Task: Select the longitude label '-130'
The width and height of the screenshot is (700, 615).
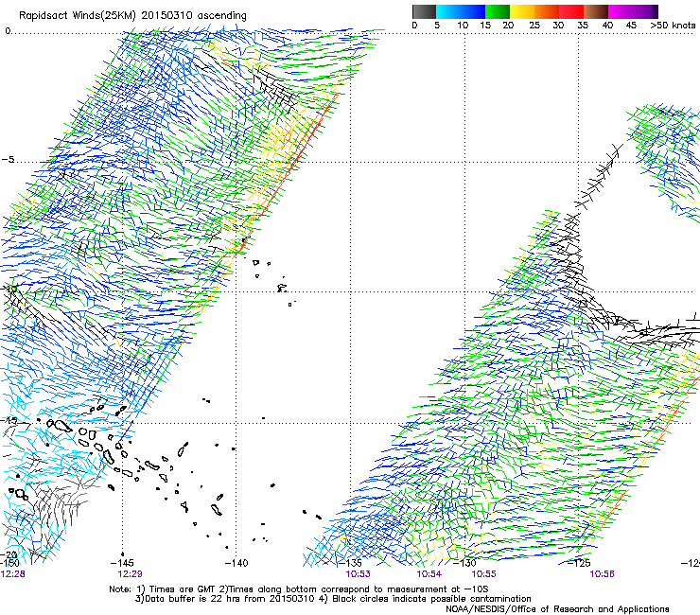Action: [x=464, y=563]
